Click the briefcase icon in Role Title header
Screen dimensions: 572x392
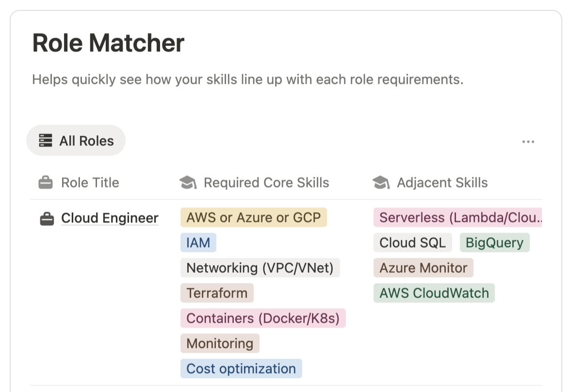(45, 183)
